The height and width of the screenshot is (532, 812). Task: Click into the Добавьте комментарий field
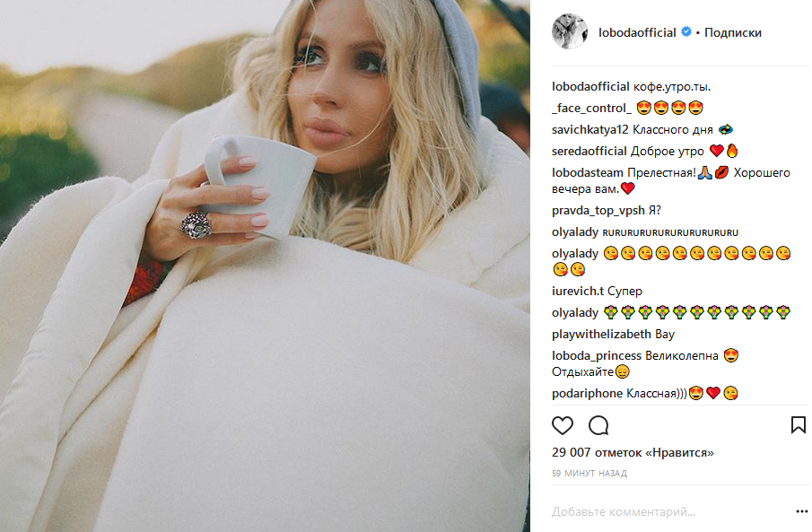coord(670,511)
